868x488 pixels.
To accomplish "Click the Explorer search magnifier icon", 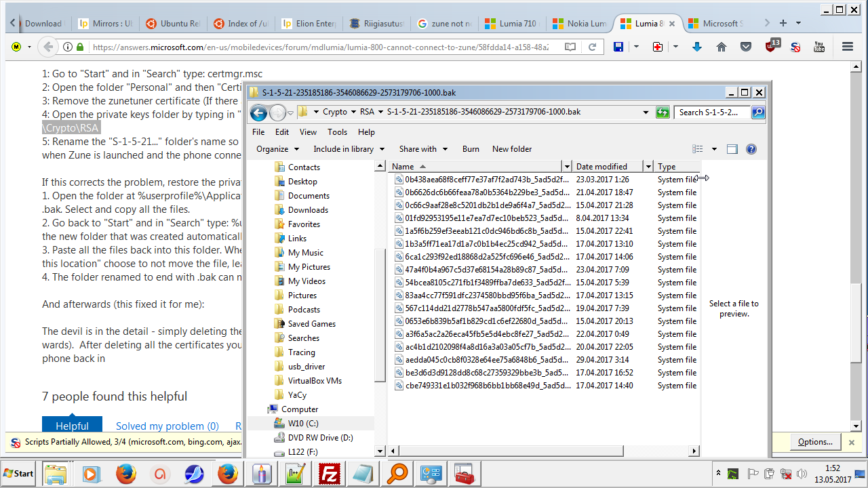I will tap(758, 113).
